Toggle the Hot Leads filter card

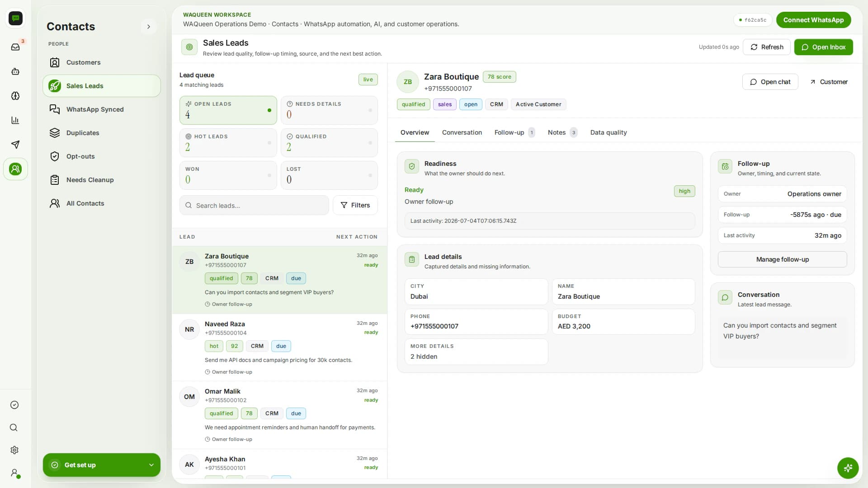tap(228, 143)
